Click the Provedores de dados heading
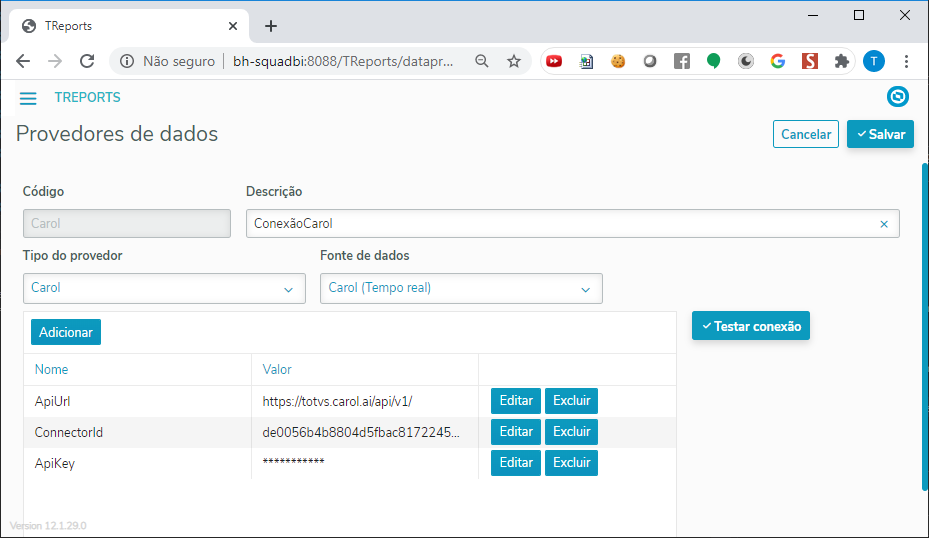The width and height of the screenshot is (929, 538). click(117, 133)
